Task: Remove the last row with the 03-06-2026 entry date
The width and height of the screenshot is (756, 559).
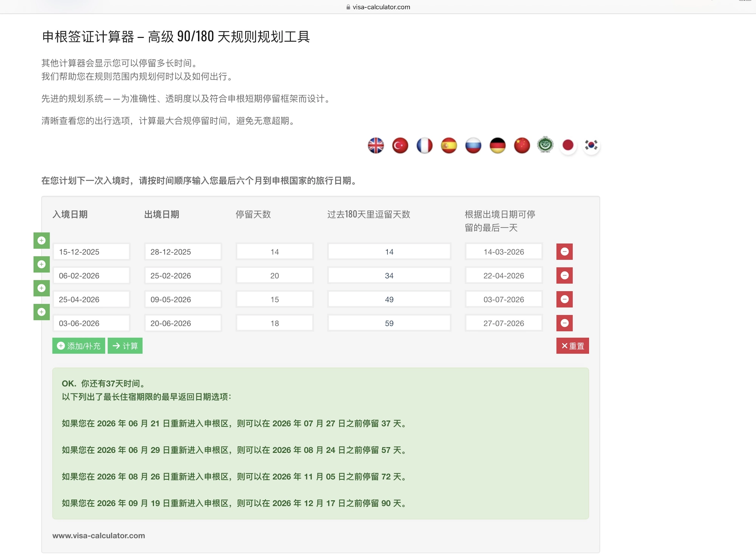Action: 564,323
